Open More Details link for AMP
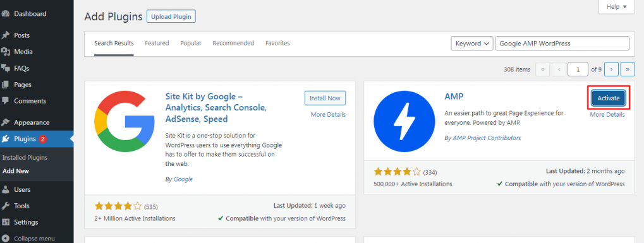Viewport: 644px width, 243px height. [607, 114]
